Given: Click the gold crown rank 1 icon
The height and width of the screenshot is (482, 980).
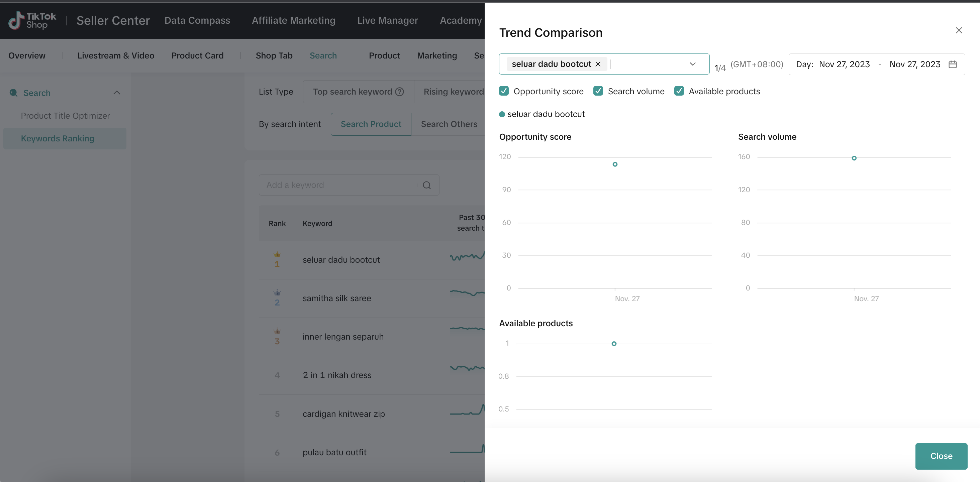Looking at the screenshot, I should pos(277,254).
